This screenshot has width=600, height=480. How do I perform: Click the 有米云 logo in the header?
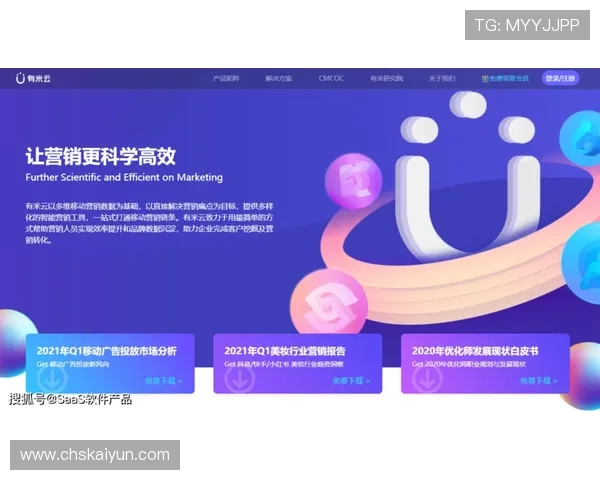click(x=33, y=78)
